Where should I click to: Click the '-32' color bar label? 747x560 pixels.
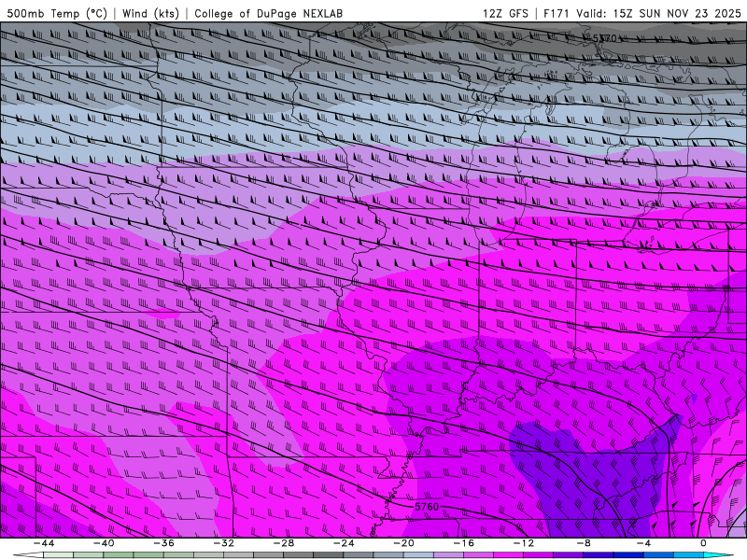224,543
